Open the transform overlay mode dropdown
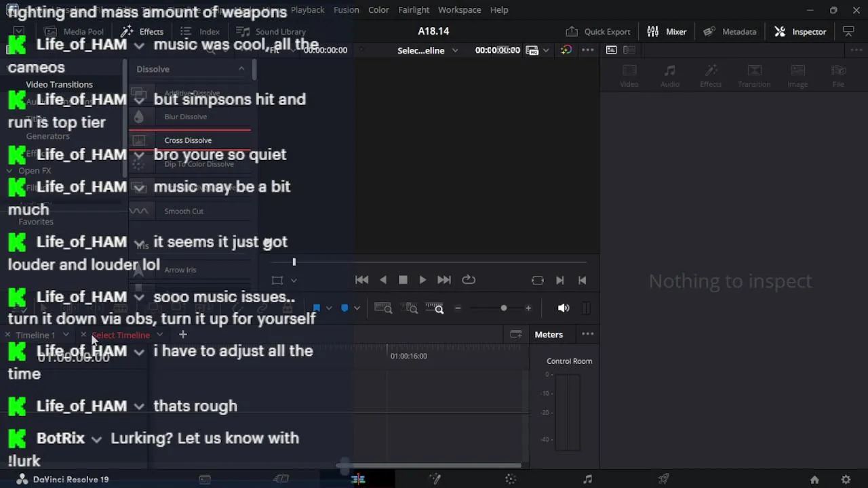Screen dimensions: 868x488 click(294, 280)
